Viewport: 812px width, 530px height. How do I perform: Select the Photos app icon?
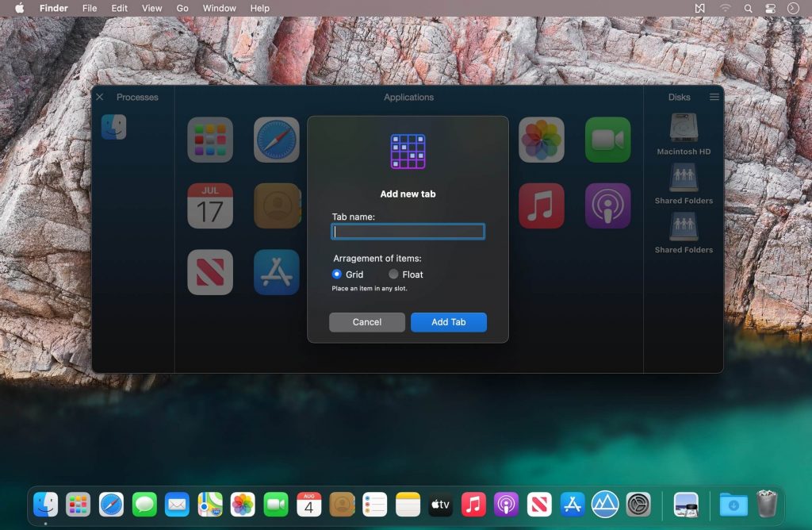pos(541,138)
